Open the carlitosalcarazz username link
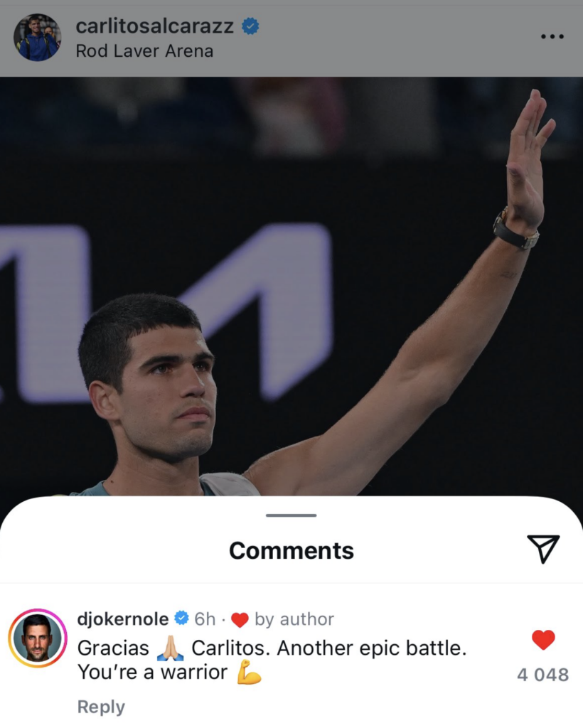The image size is (583, 728). [x=154, y=26]
